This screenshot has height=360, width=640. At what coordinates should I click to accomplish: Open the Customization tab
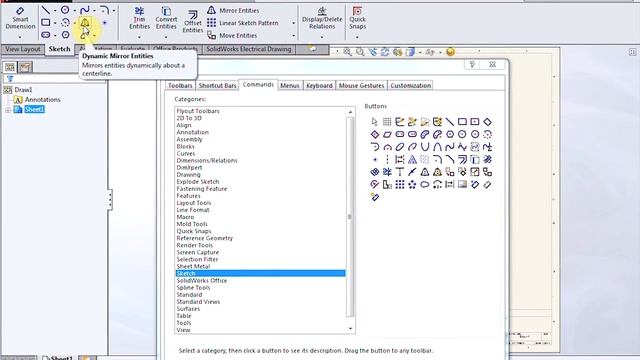tap(411, 85)
